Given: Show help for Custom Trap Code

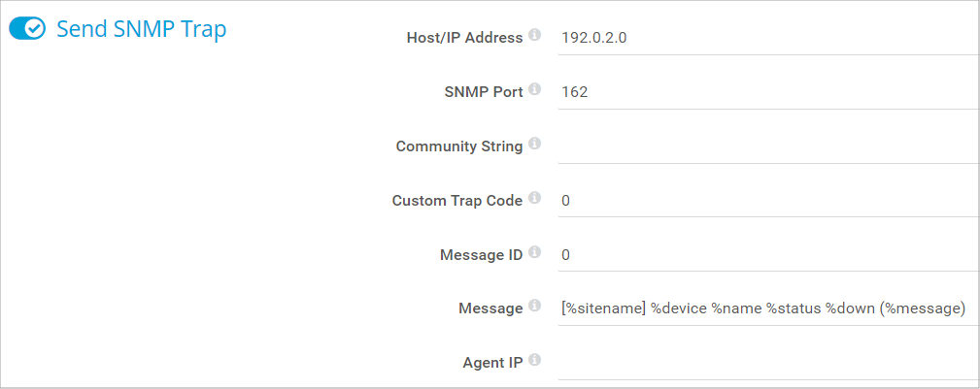Looking at the screenshot, I should pos(534,200).
